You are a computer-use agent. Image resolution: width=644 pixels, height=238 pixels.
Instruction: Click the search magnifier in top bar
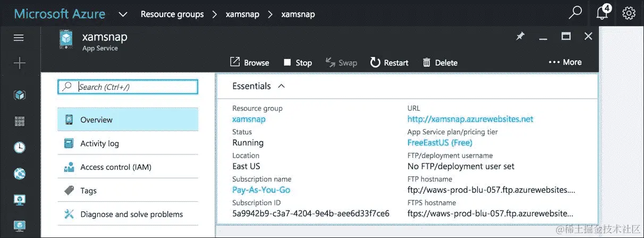click(x=575, y=13)
